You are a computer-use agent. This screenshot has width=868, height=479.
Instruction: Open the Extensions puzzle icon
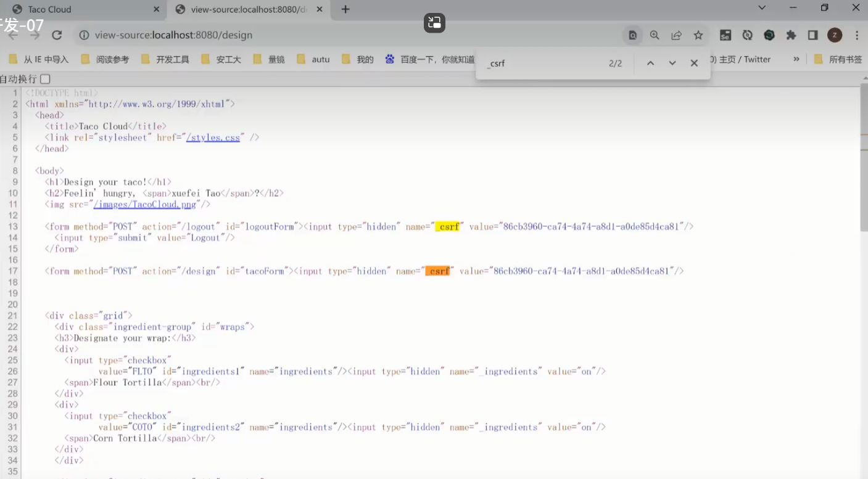tap(791, 35)
